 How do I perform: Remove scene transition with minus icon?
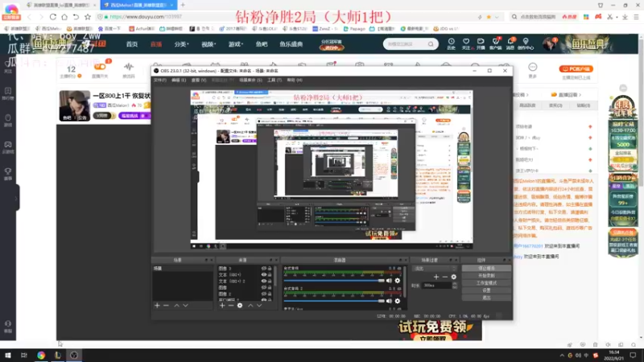tap(445, 277)
